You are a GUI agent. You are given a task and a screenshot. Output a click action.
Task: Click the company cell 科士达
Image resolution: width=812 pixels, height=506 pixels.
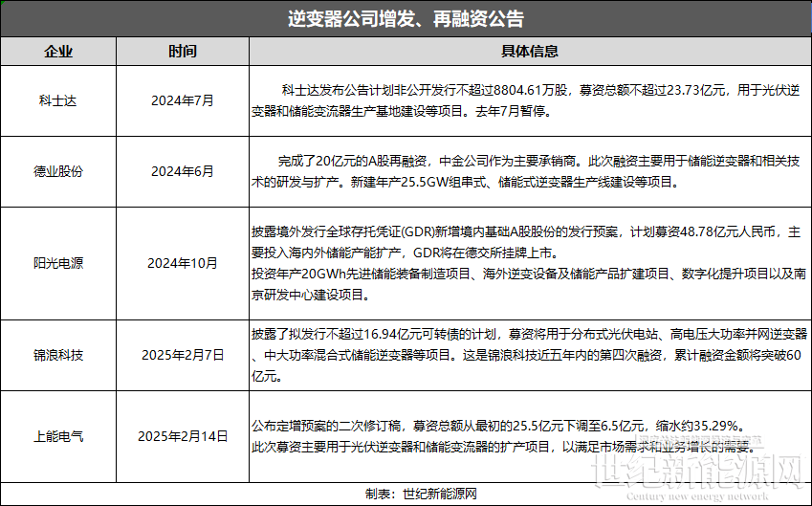click(58, 100)
